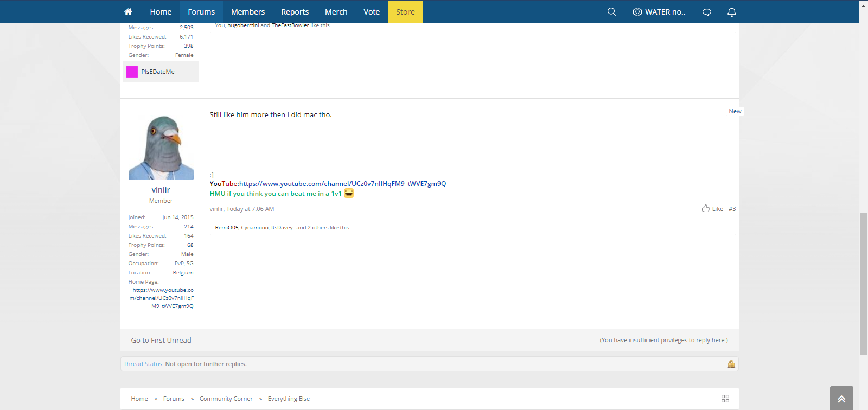Screen dimensions: 868x410
Task: Click the Community Corner breadcrumb
Action: [x=226, y=399]
